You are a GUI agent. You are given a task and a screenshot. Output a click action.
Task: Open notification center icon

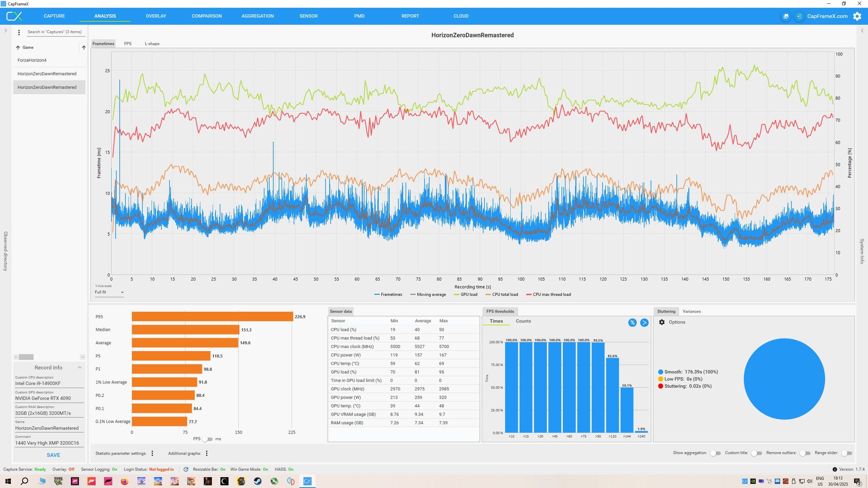pyautogui.click(x=857, y=481)
